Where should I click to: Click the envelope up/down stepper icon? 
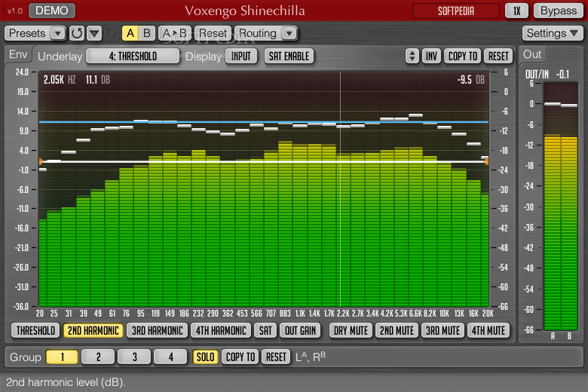(x=412, y=57)
